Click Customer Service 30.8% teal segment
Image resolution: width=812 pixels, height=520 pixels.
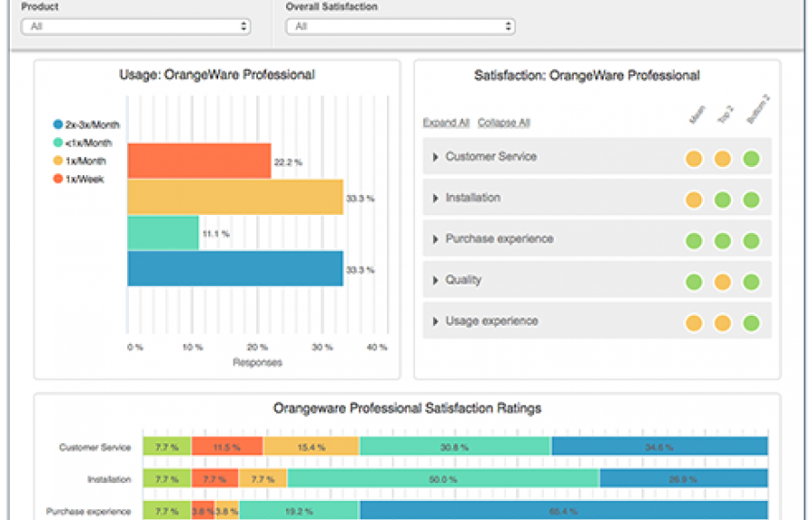[x=456, y=447]
